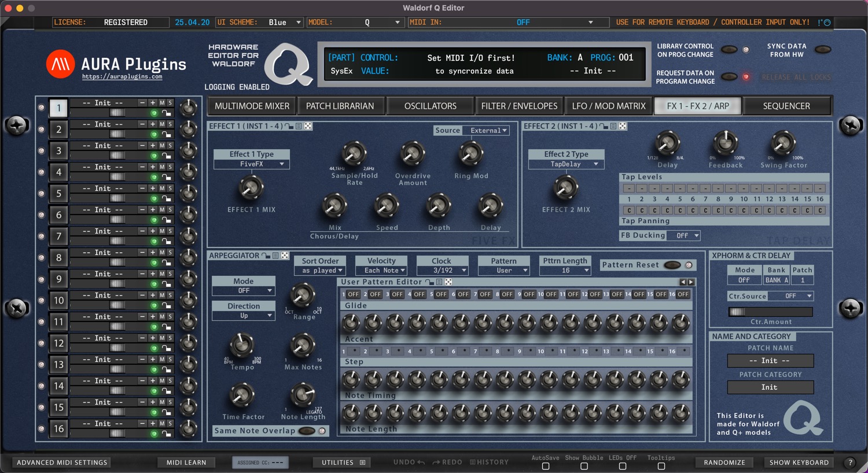
Task: Toggle the Sync Data From HW switch
Action: pyautogui.click(x=822, y=50)
